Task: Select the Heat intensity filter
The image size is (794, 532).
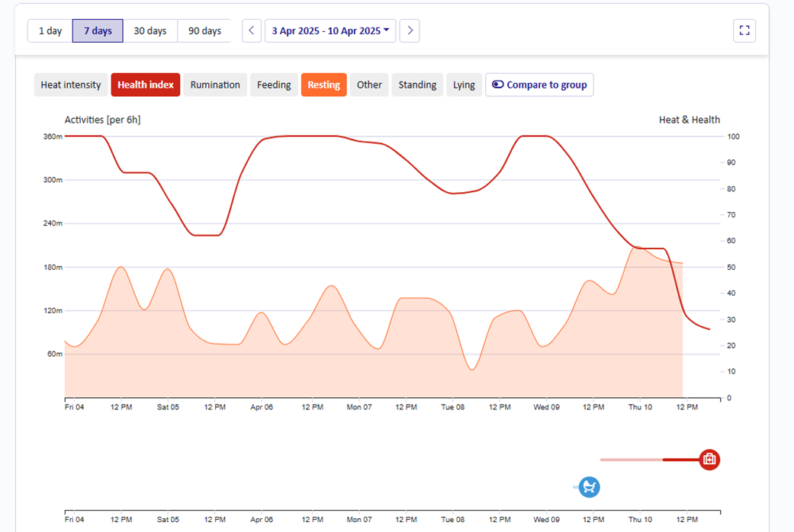Action: (x=70, y=85)
